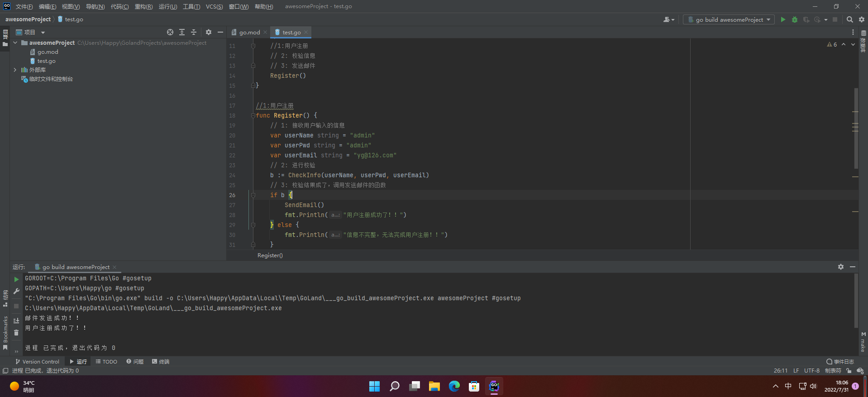Hide the Project tool window
The height and width of the screenshot is (397, 868).
coord(220,32)
